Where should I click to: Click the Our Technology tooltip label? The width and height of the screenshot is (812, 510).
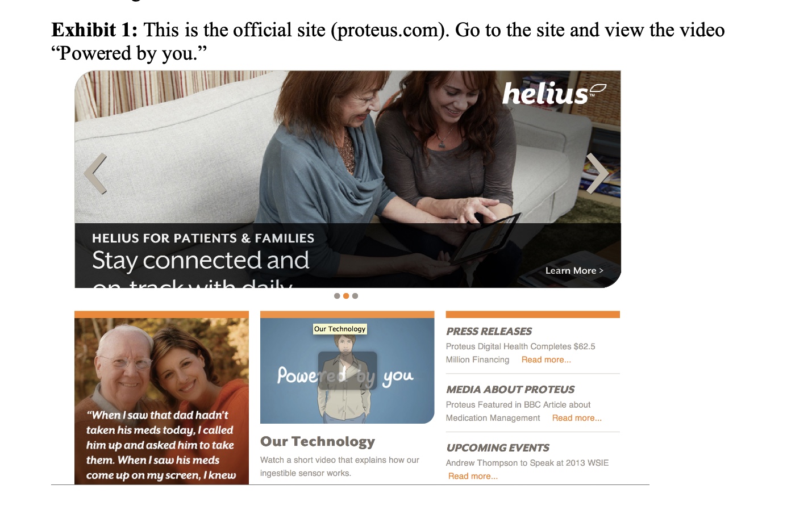tap(340, 329)
